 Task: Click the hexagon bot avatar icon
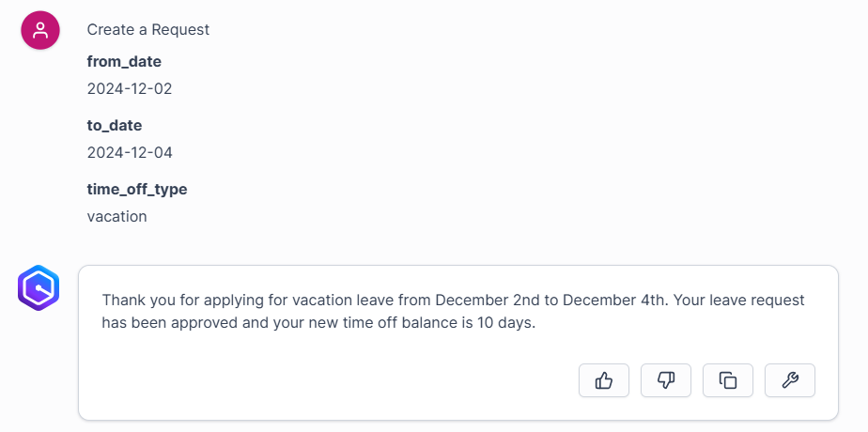pyautogui.click(x=39, y=287)
